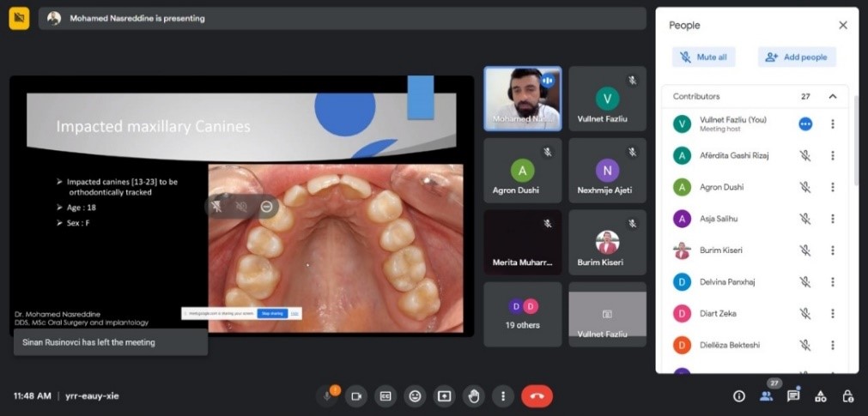Select the '19 others' participants tile
868x416 pixels.
pyautogui.click(x=522, y=315)
